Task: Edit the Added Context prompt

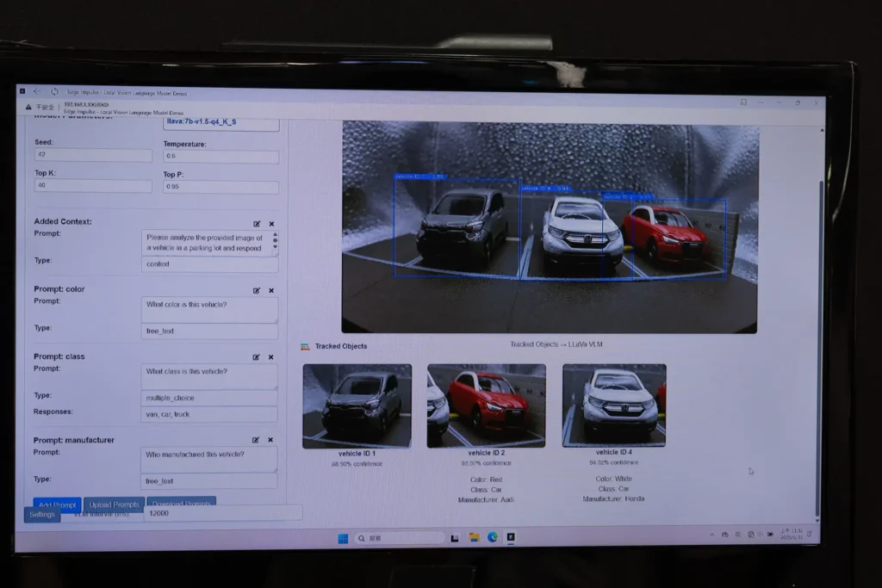Action: pos(257,224)
